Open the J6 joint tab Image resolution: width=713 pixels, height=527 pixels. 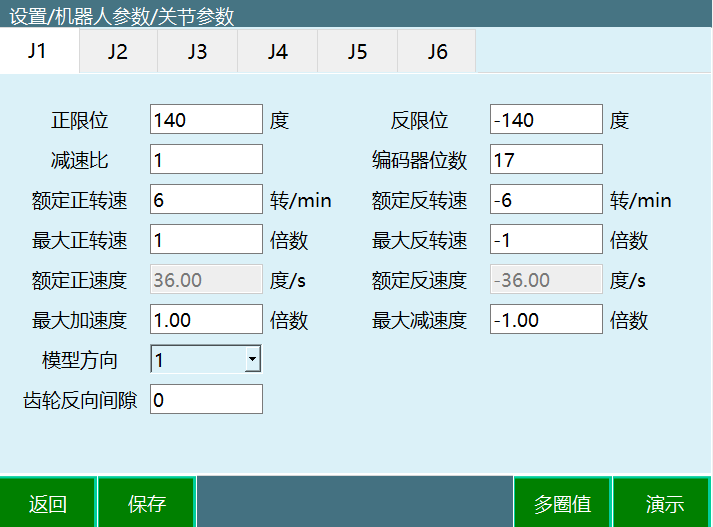click(437, 51)
